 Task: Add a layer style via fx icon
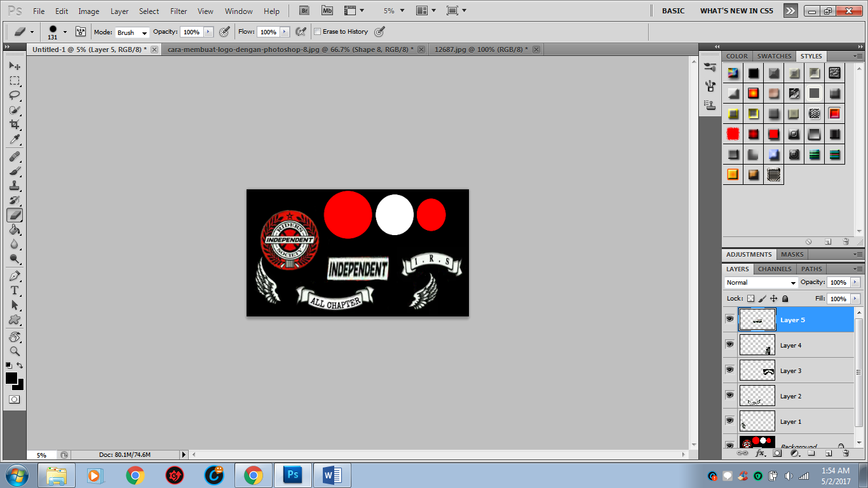[x=759, y=453]
